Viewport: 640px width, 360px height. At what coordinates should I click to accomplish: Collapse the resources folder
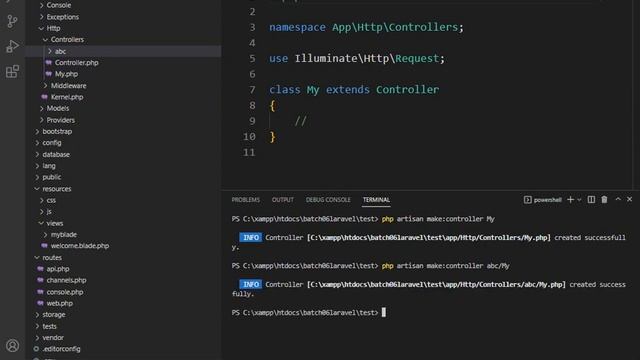pyautogui.click(x=37, y=189)
